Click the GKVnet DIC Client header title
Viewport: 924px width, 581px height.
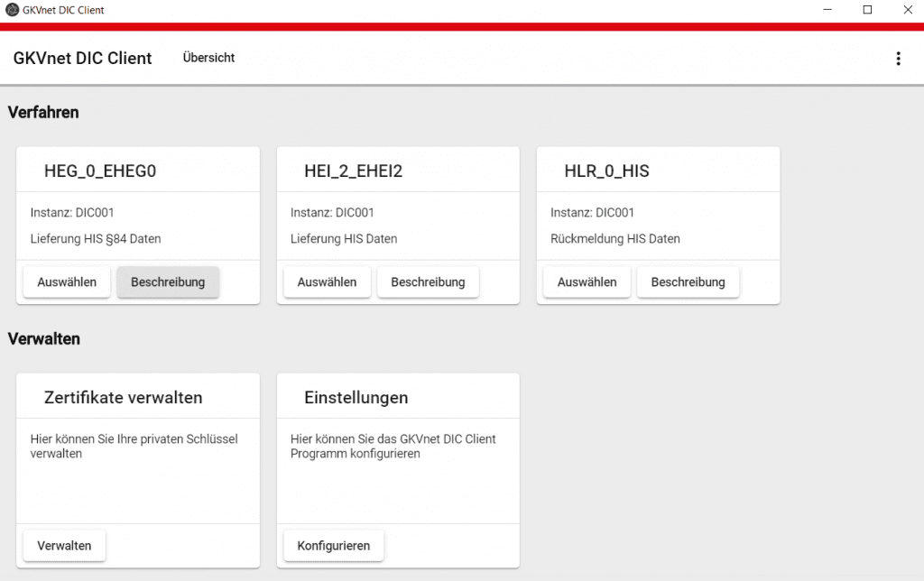coord(82,59)
